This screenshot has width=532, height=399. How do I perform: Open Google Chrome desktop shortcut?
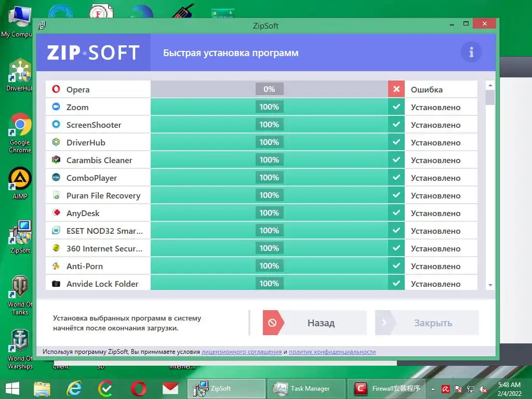tap(20, 133)
